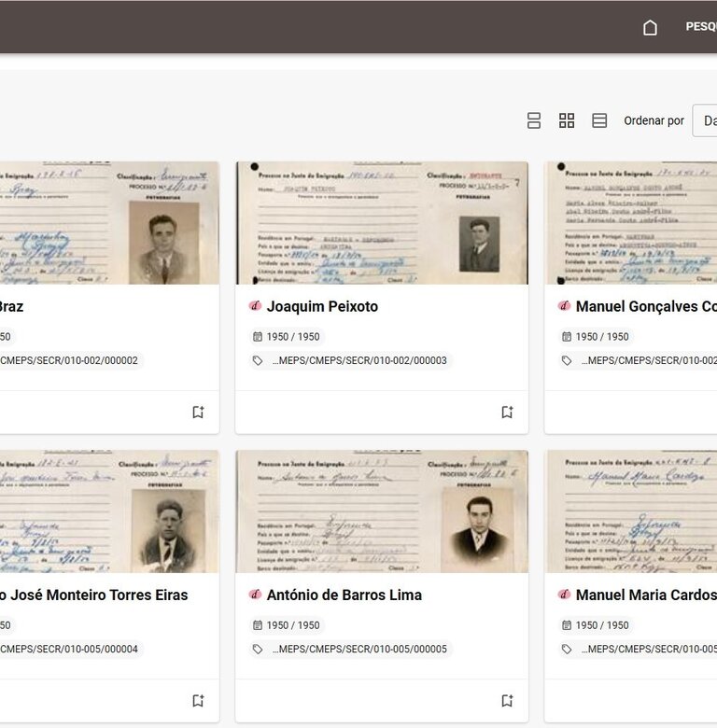Click the red digital badge beside Joaquim Peixoto
The image size is (717, 728).
pyautogui.click(x=255, y=306)
